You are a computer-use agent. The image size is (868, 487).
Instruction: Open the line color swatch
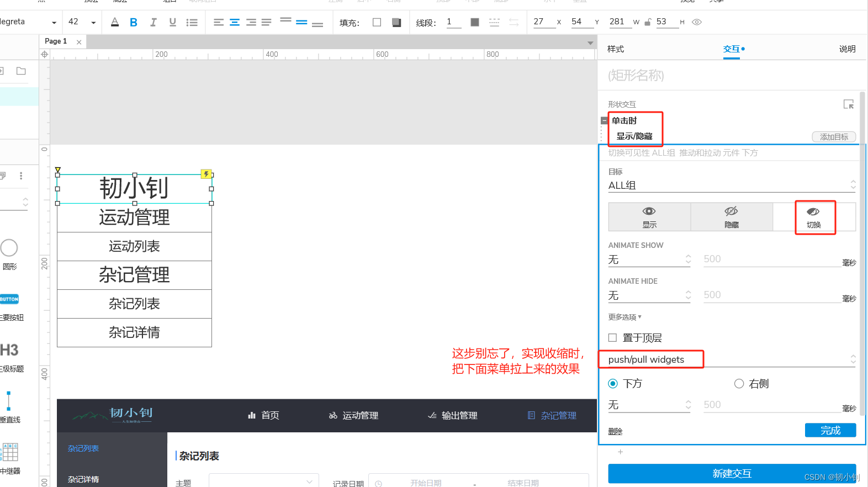[475, 22]
